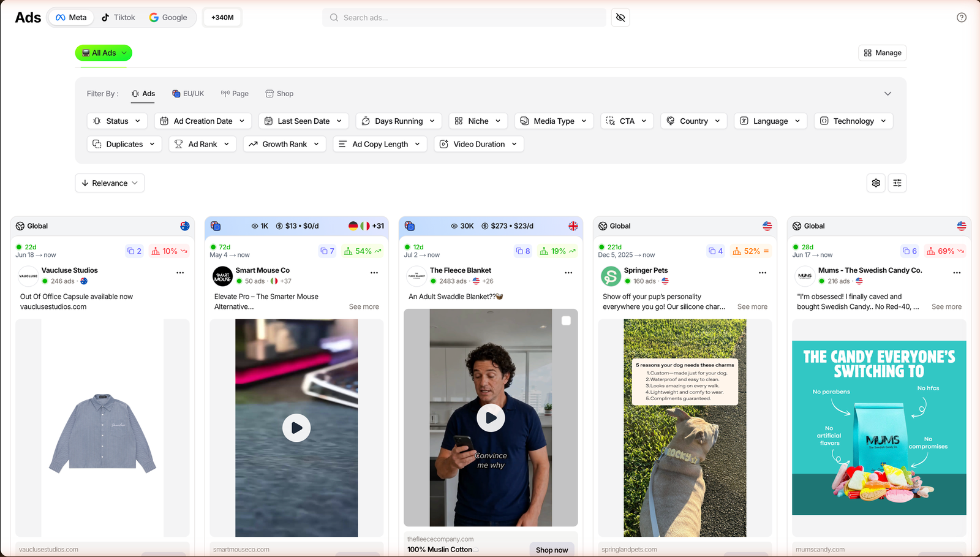
Task: Open the help question mark icon
Action: 962,18
